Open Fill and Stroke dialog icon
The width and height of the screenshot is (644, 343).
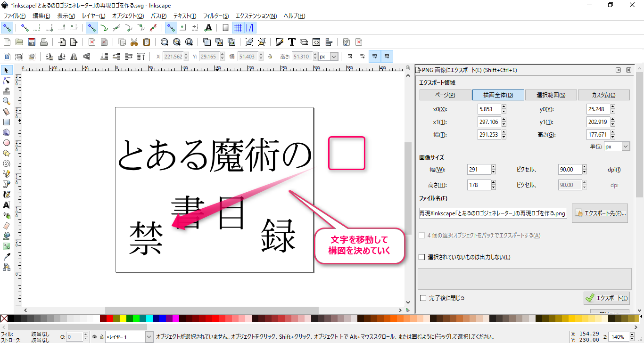point(280,42)
